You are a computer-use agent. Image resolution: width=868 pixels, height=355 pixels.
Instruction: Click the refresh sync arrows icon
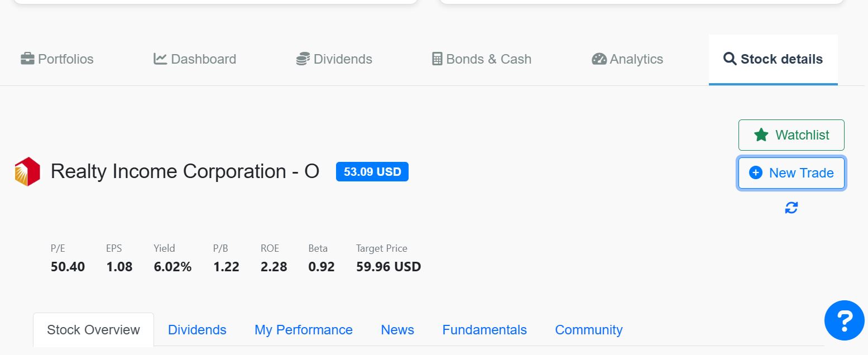(791, 208)
